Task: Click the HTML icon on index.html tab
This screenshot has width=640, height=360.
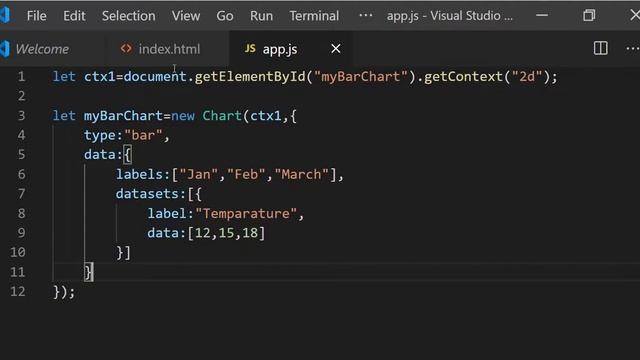Action: (x=126, y=49)
